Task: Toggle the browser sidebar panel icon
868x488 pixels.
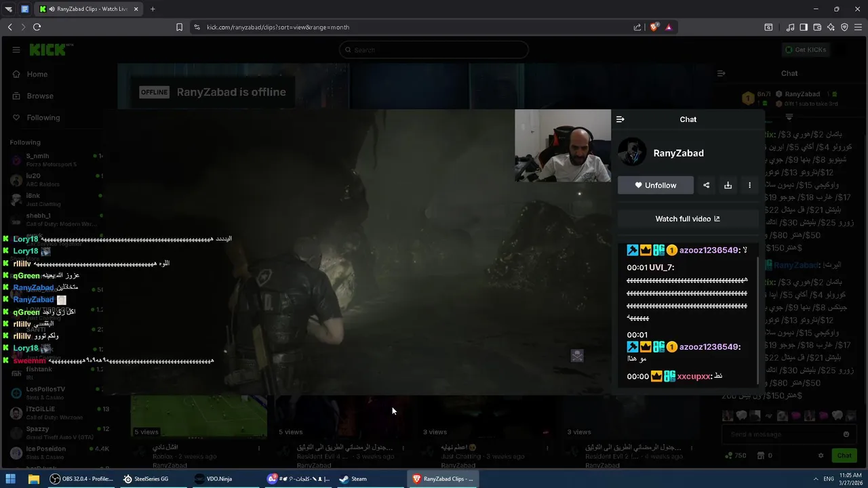Action: click(804, 27)
